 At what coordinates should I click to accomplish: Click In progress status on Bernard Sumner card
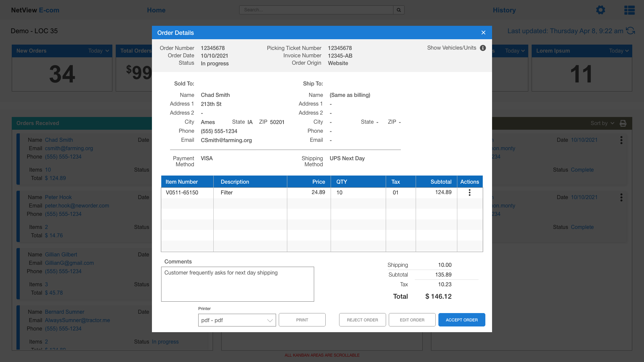[x=165, y=342]
